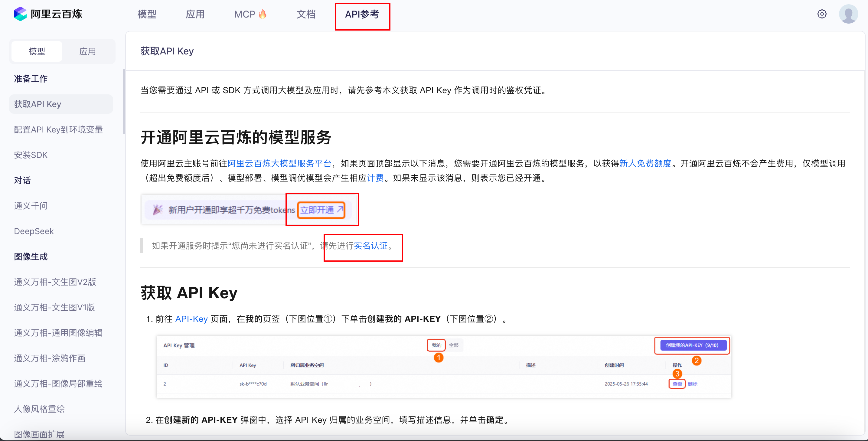Click the 获取 API Key section heading
Viewport: 868px width, 441px height.
pos(189,293)
